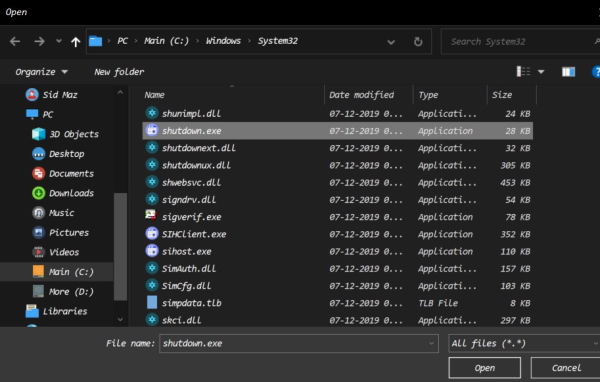This screenshot has height=382, width=600.
Task: Click the Documents sidebar icon
Action: pos(39,173)
